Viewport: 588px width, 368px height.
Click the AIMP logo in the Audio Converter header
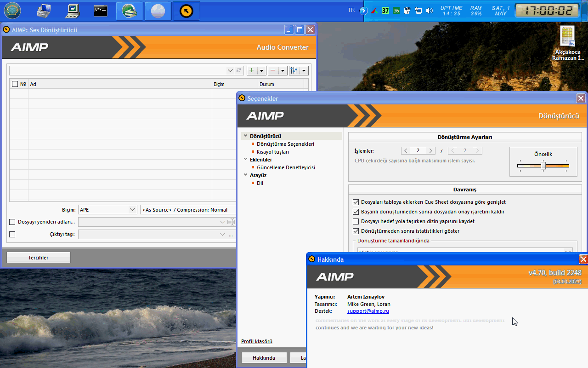pyautogui.click(x=29, y=47)
